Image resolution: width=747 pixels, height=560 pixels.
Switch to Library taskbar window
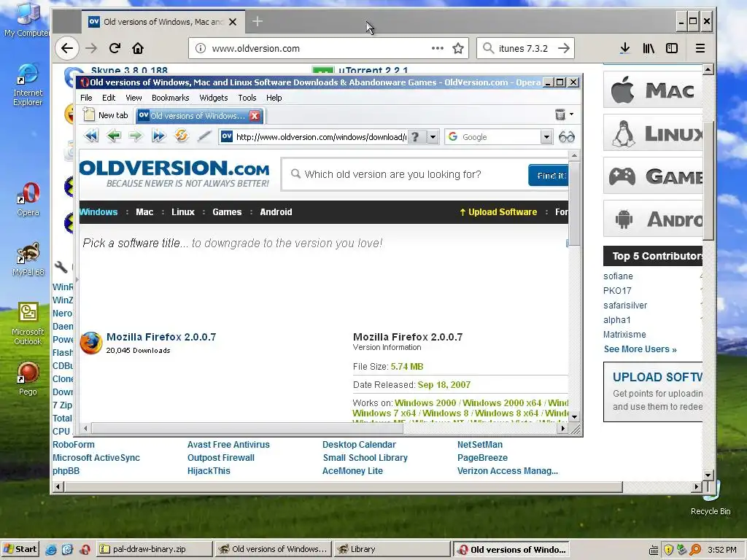click(x=392, y=549)
